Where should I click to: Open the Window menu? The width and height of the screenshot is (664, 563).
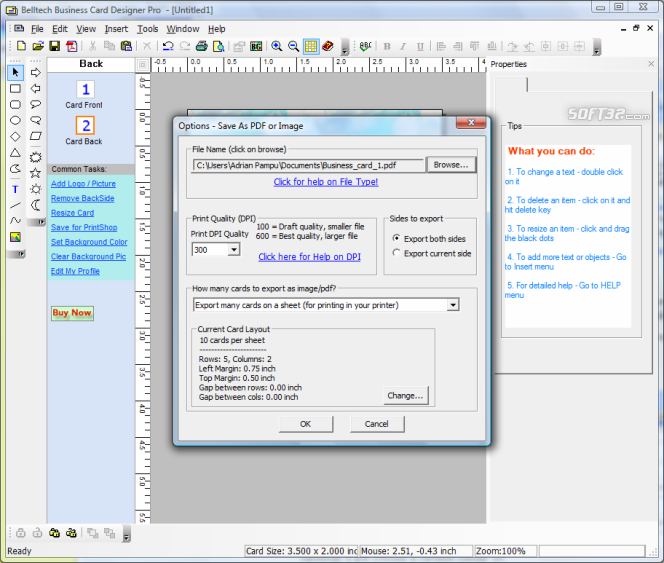coord(183,29)
